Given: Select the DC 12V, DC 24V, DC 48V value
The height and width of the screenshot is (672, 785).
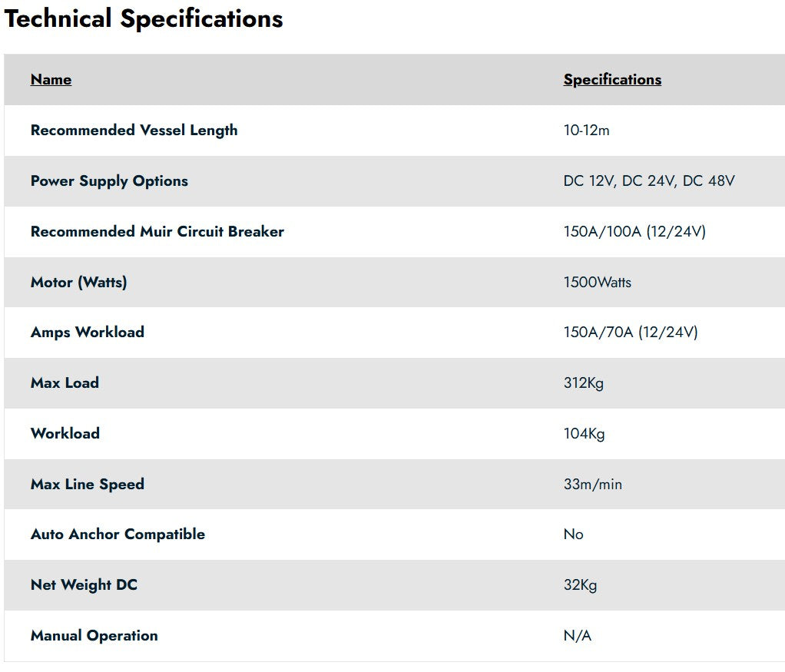Looking at the screenshot, I should pyautogui.click(x=649, y=181).
